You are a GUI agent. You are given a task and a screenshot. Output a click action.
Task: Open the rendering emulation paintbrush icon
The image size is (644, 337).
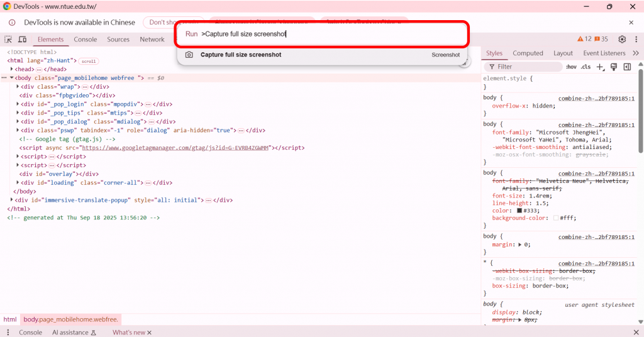(614, 67)
